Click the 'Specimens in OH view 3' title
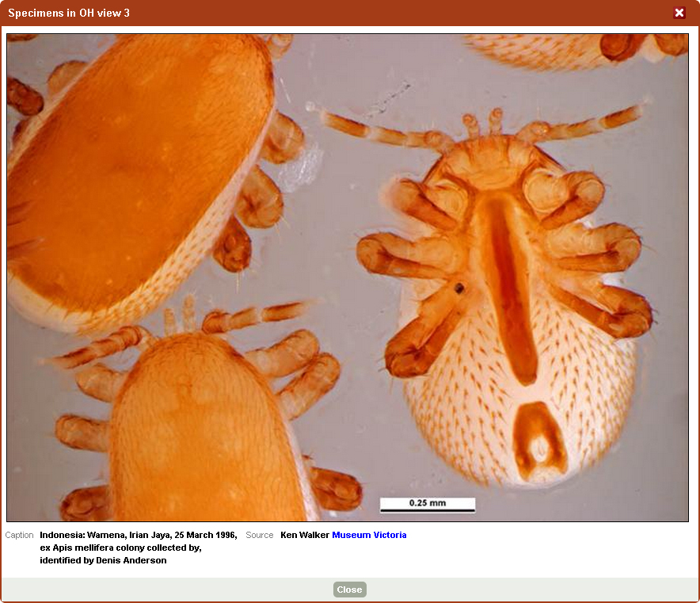 [x=69, y=13]
